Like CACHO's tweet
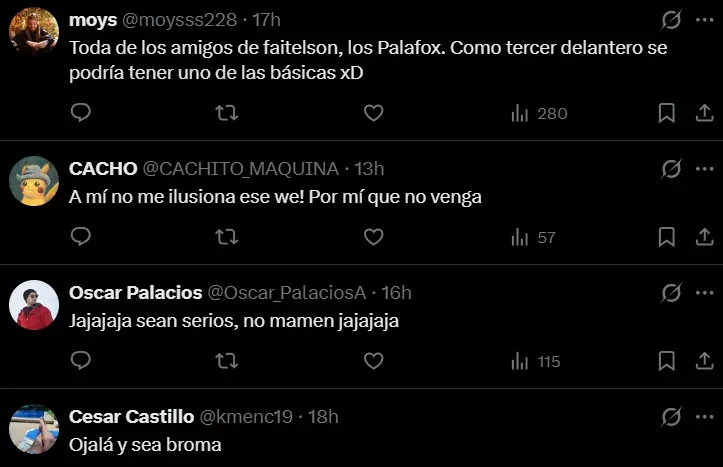Screen dimensions: 723x467 373,237
